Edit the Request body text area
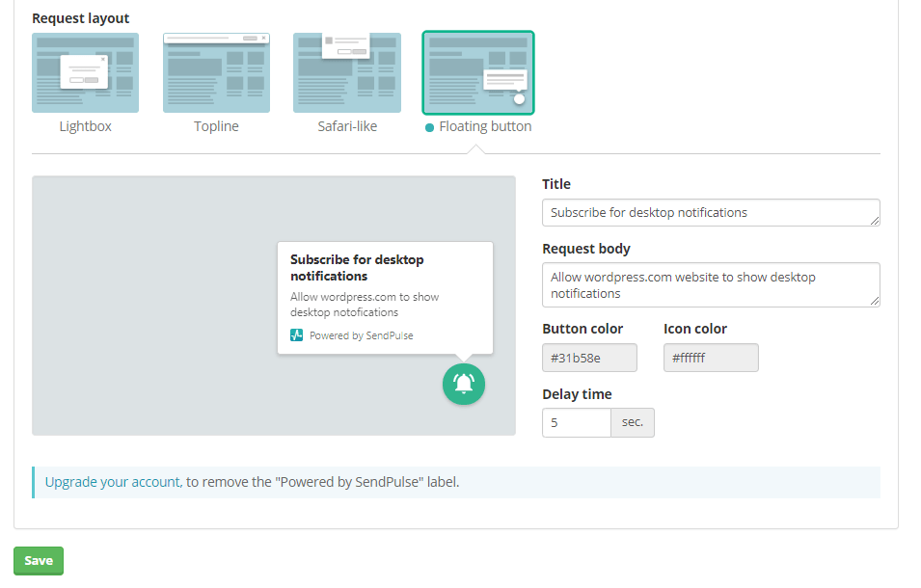Viewport: 921px width, 588px height. point(711,284)
